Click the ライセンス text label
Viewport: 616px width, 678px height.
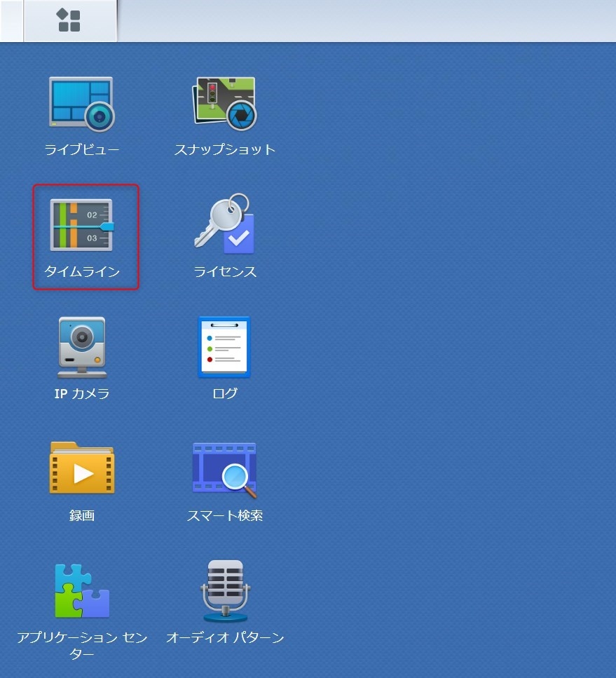224,271
